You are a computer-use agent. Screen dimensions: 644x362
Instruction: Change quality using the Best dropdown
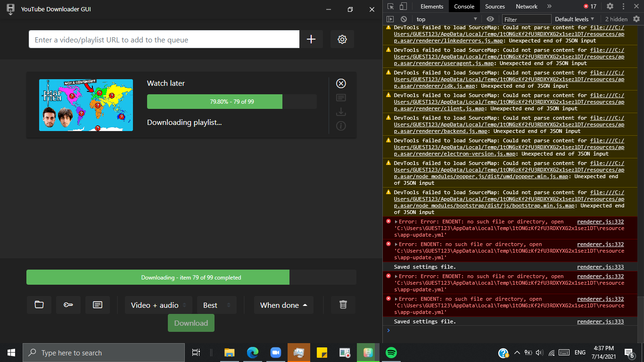[216, 305]
